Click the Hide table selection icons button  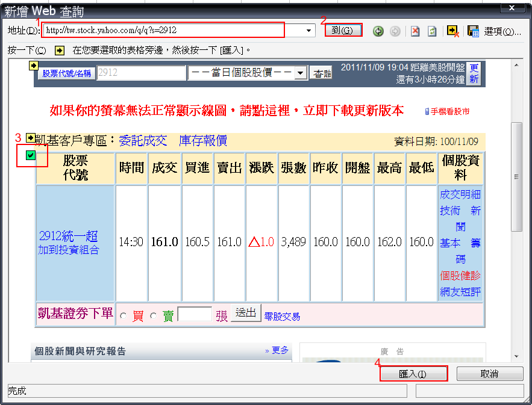pos(453,31)
